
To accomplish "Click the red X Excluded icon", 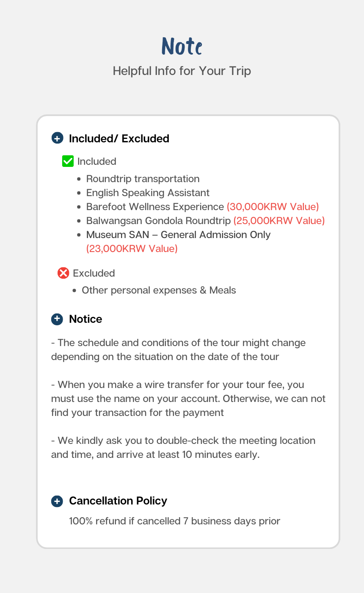I will [x=63, y=273].
